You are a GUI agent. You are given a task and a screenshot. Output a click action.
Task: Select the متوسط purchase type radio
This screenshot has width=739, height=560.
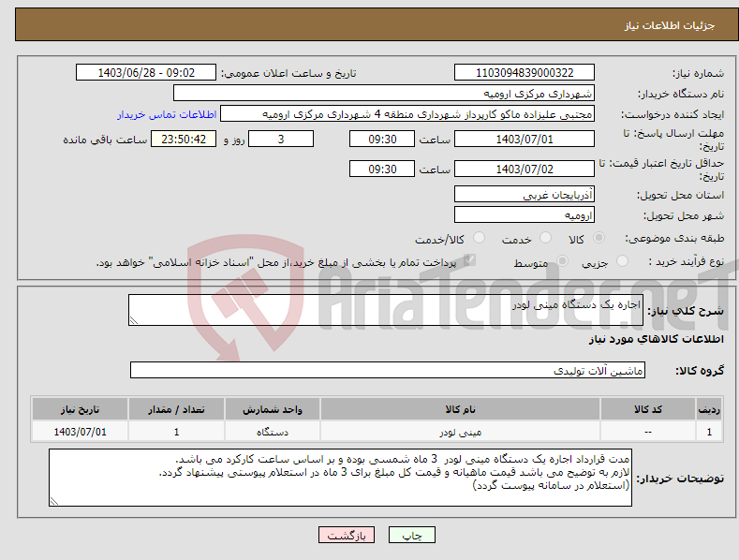coord(562,260)
